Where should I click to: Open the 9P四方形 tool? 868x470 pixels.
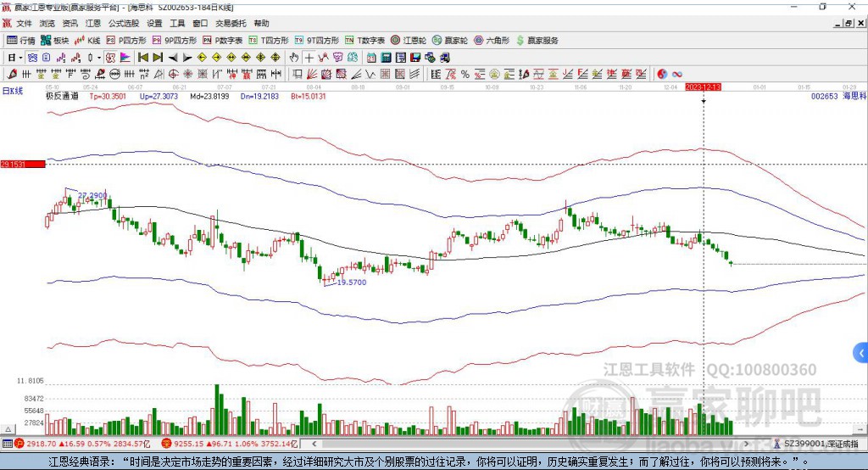(x=175, y=41)
